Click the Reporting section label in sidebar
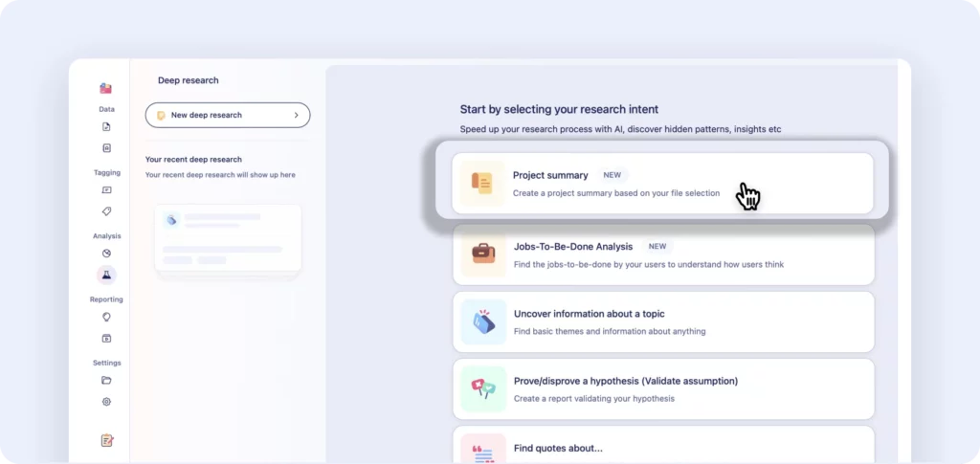 [x=106, y=299]
